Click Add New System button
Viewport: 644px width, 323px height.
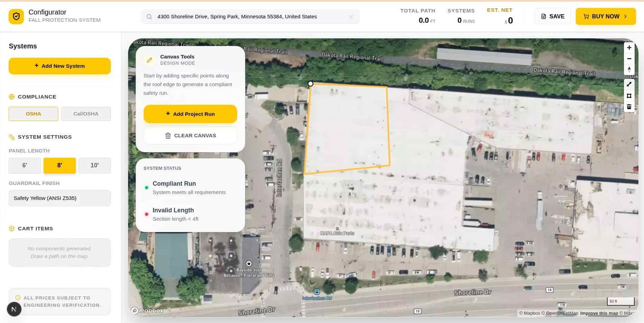(60, 66)
